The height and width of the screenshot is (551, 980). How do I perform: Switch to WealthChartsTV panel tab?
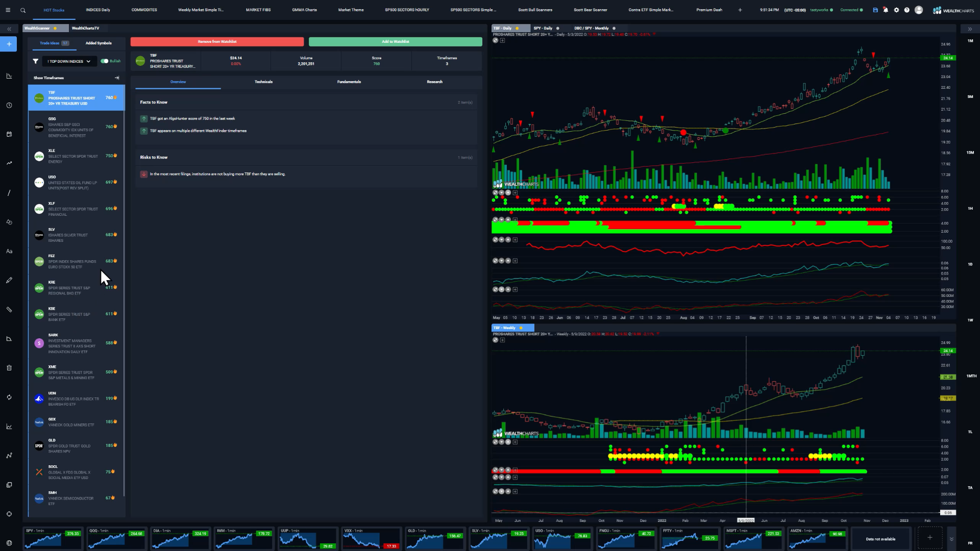click(x=86, y=28)
